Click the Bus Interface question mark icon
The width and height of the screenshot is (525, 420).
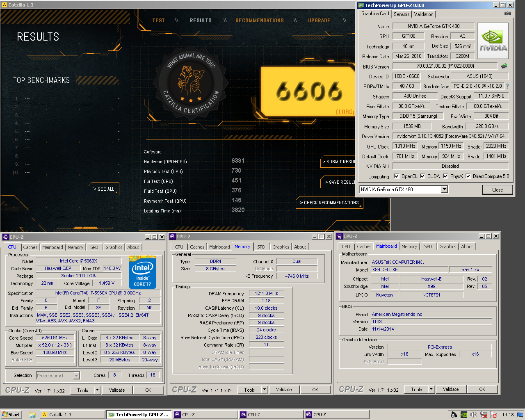pos(507,86)
